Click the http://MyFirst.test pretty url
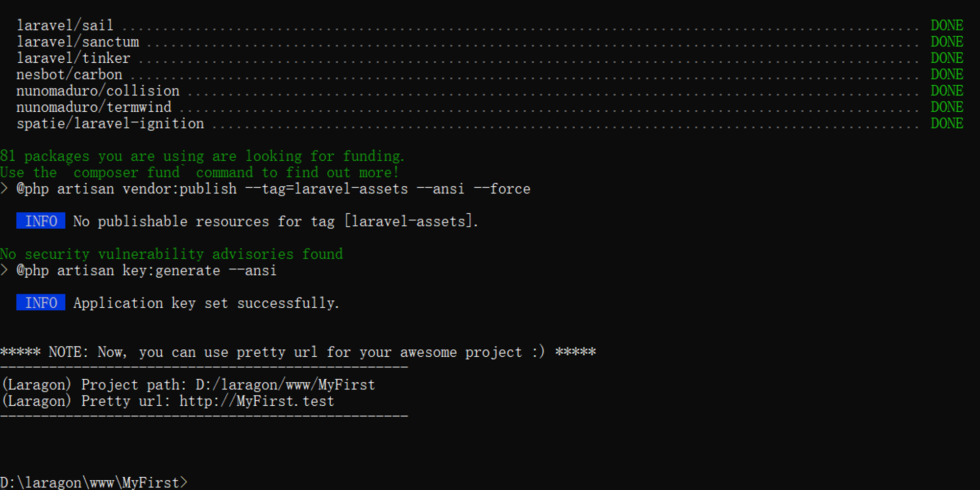This screenshot has height=490, width=980. pyautogui.click(x=257, y=401)
